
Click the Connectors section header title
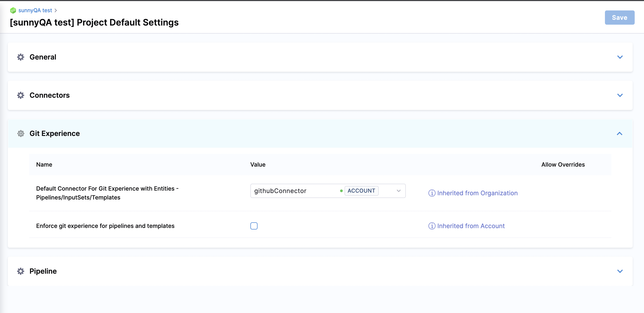pyautogui.click(x=50, y=95)
